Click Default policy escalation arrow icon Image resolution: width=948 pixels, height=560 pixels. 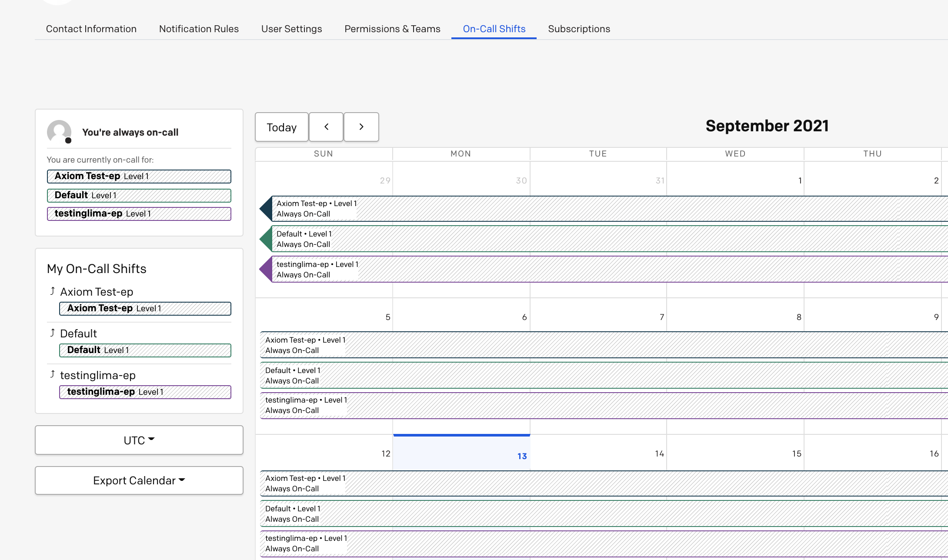(x=53, y=333)
